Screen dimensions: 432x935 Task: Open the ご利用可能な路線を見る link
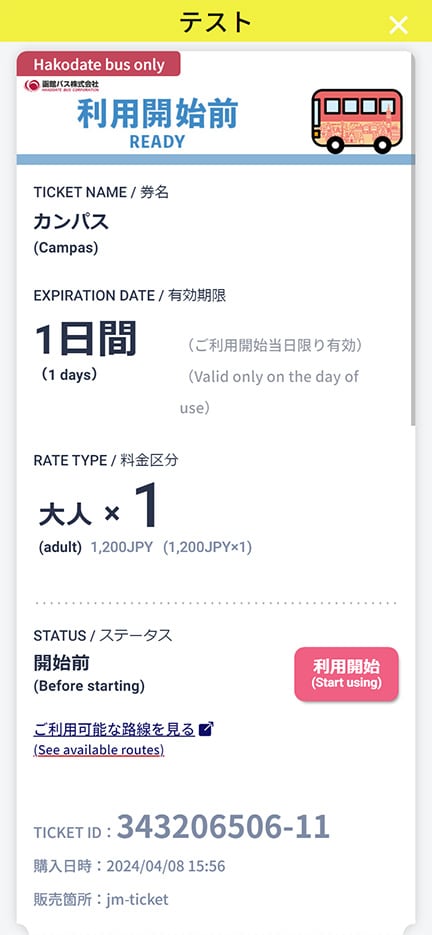[x=114, y=729]
